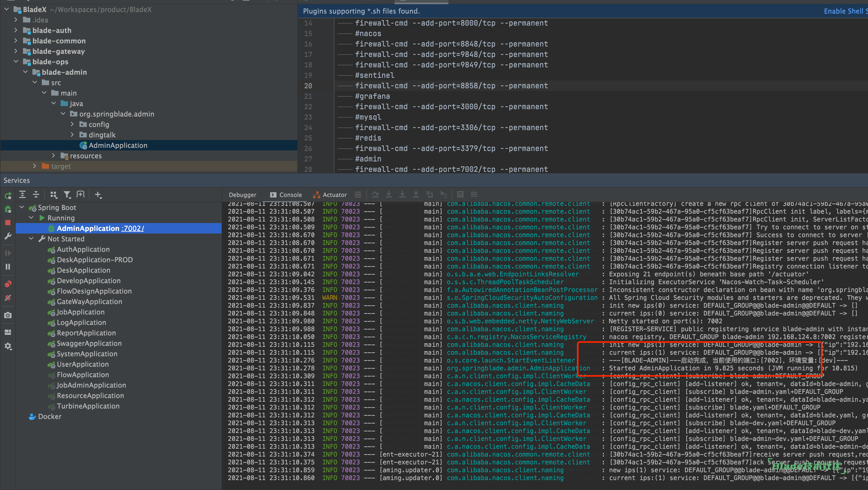Click Collapse All in the Services toolbar
The width and height of the screenshot is (868, 490).
(36, 194)
